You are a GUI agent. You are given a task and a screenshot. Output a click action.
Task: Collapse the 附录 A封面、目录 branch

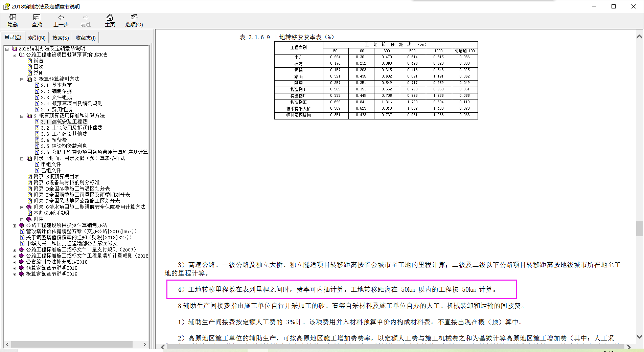[x=22, y=159]
